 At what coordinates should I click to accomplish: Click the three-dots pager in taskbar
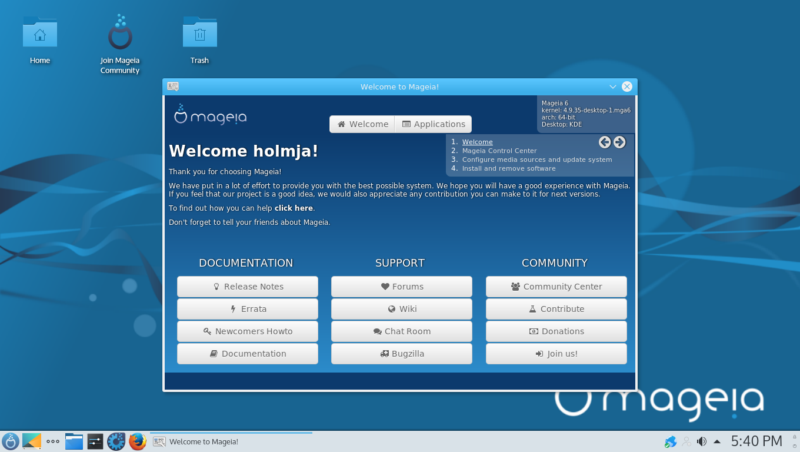pos(53,441)
